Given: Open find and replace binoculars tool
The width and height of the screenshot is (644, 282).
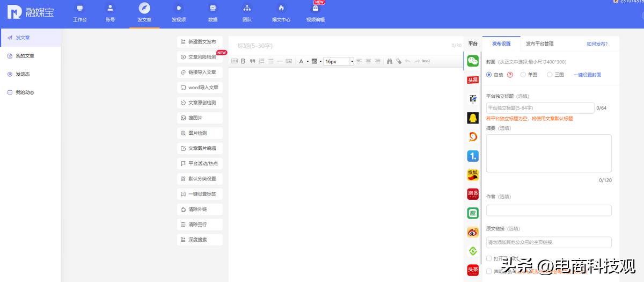Looking at the screenshot, I should click(x=390, y=61).
